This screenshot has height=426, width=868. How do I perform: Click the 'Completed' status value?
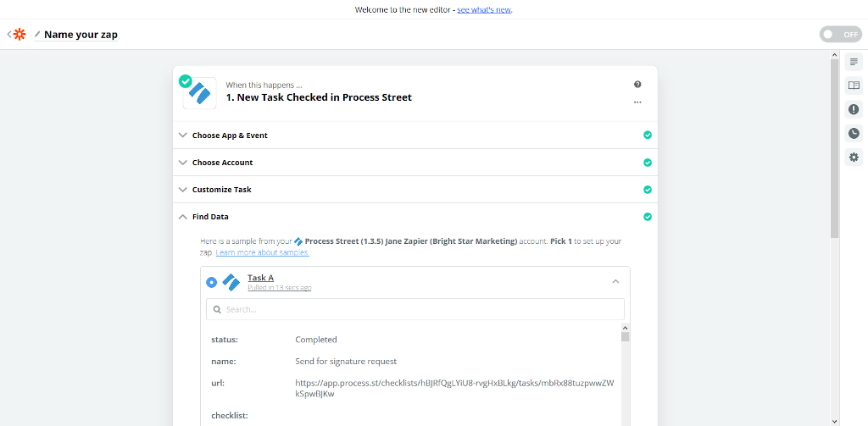coord(316,339)
